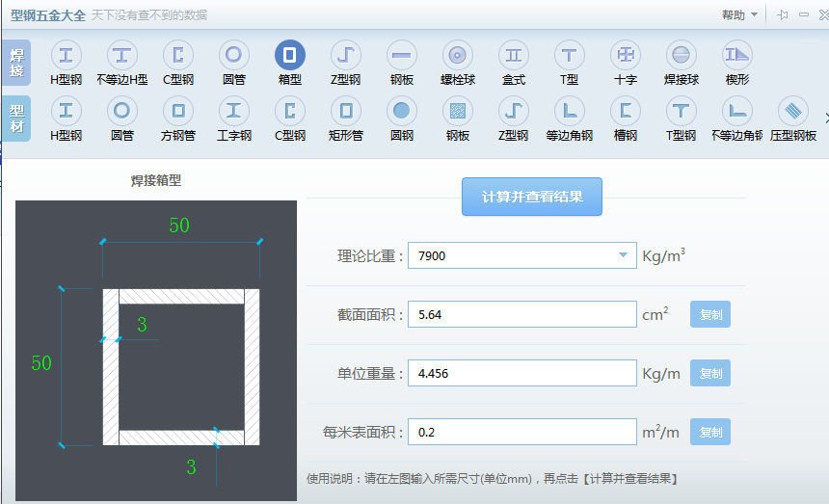
Task: Select H型钢 in the 型材 row
Action: (67, 112)
